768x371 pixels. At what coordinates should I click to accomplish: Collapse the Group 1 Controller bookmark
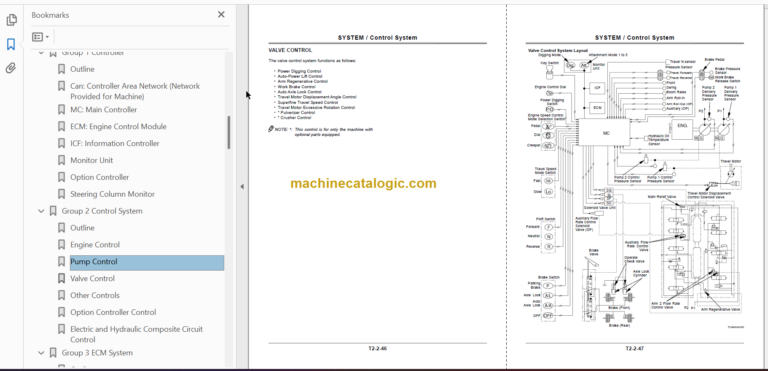[41, 52]
